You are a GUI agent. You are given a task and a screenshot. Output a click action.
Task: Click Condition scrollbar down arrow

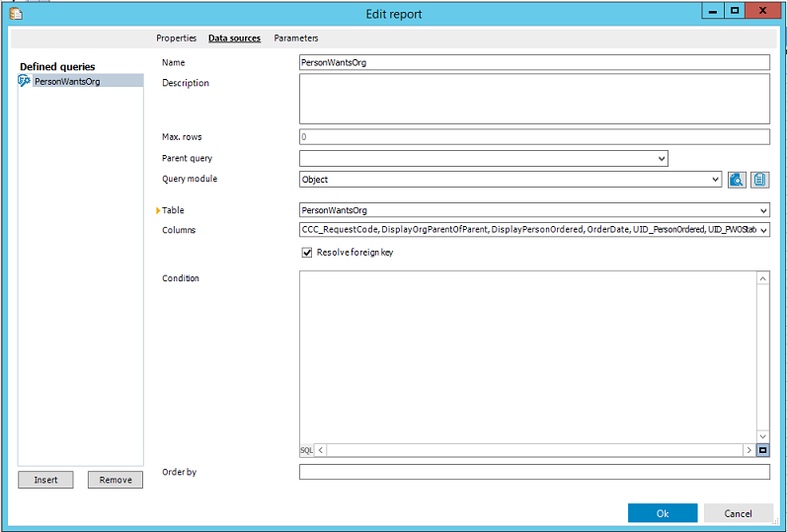tap(763, 436)
